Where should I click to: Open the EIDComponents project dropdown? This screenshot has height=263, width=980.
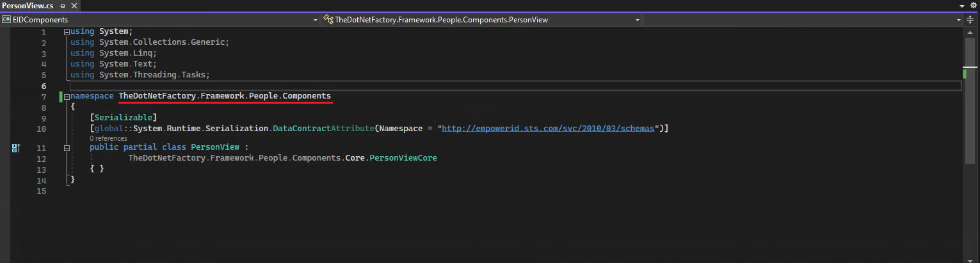tap(315, 20)
